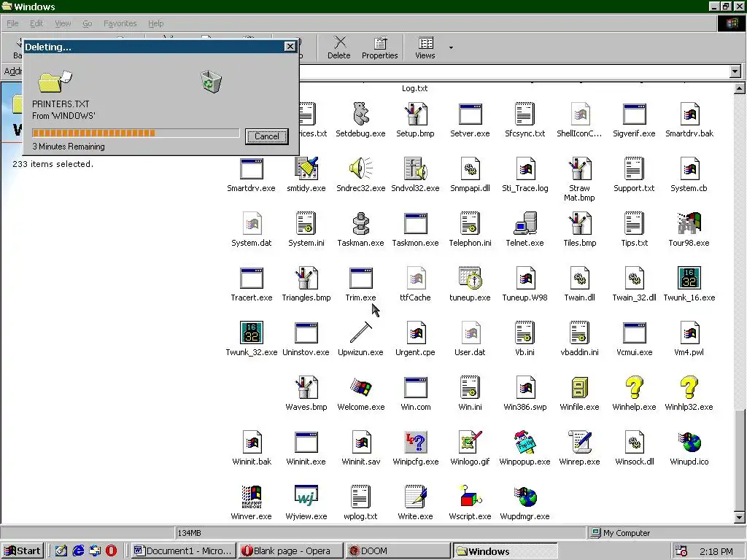
Task: Open the View menu
Action: click(63, 23)
